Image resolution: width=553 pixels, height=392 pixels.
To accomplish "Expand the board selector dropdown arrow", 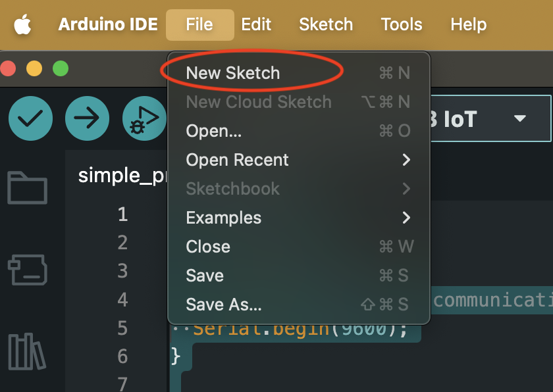I will tap(520, 119).
